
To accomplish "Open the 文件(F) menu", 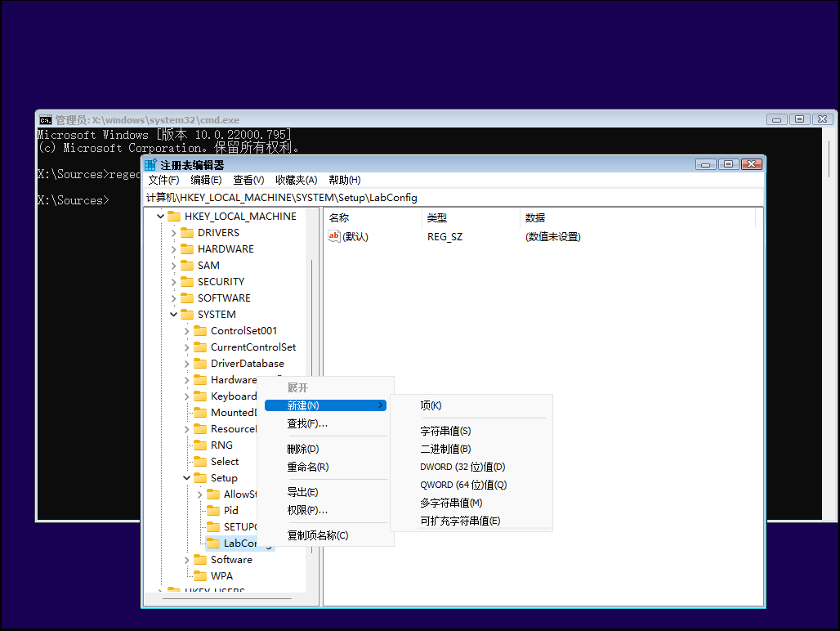I will click(163, 180).
